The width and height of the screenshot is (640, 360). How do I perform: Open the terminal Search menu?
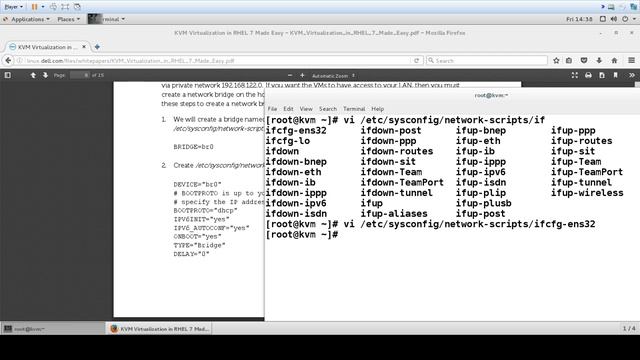[328, 109]
